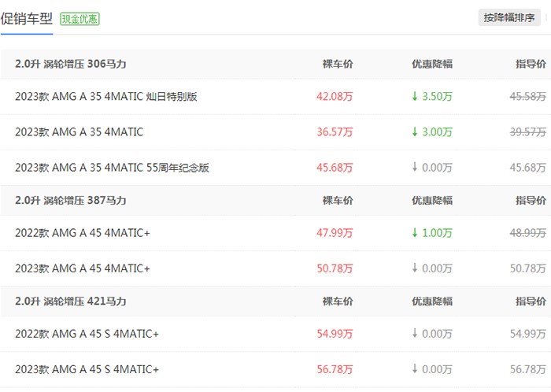Click the strikethrough 39.57万 guide price
The height and width of the screenshot is (392, 551).
[528, 132]
